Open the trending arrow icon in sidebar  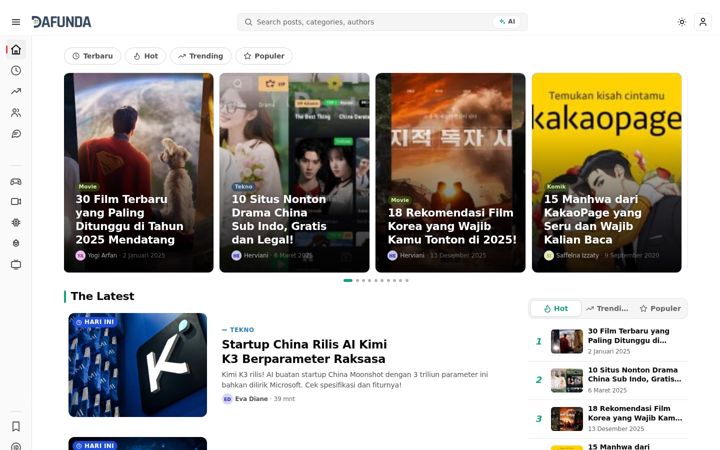point(16,91)
